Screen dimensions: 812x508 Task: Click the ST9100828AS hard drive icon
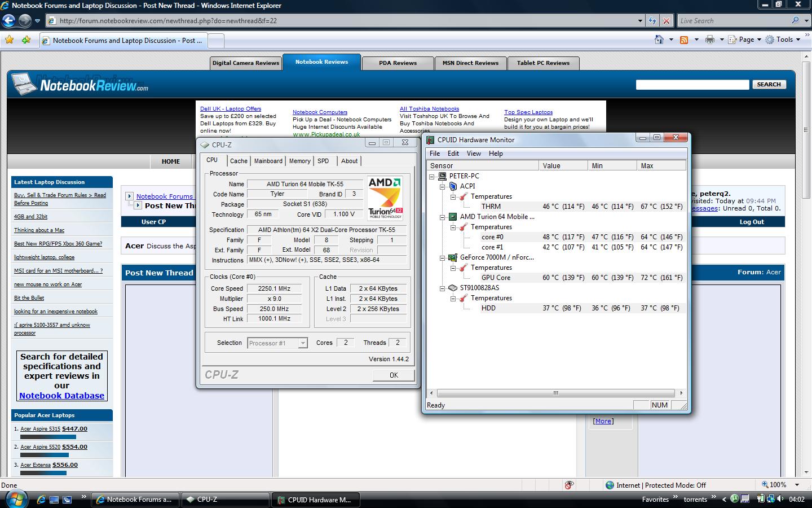click(x=453, y=288)
